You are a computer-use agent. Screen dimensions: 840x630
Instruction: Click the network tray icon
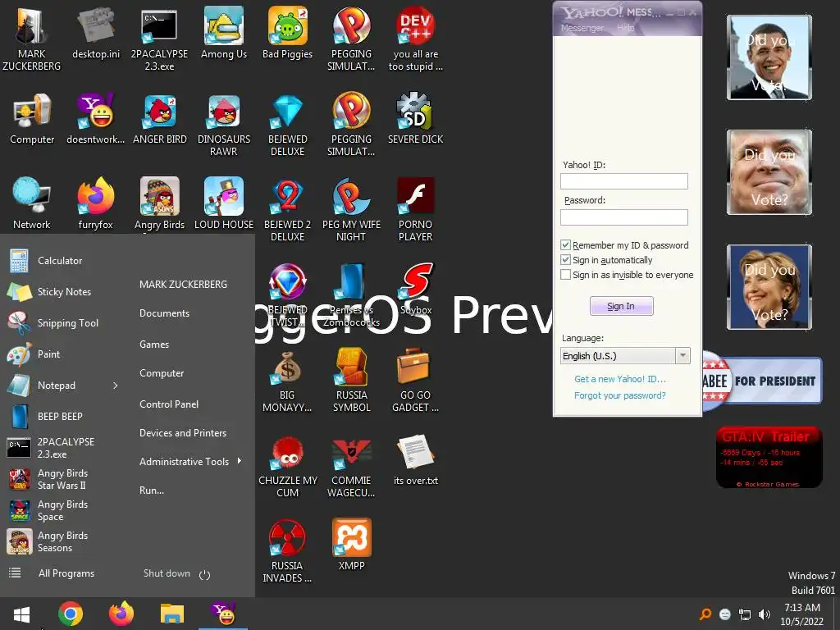[x=745, y=614]
